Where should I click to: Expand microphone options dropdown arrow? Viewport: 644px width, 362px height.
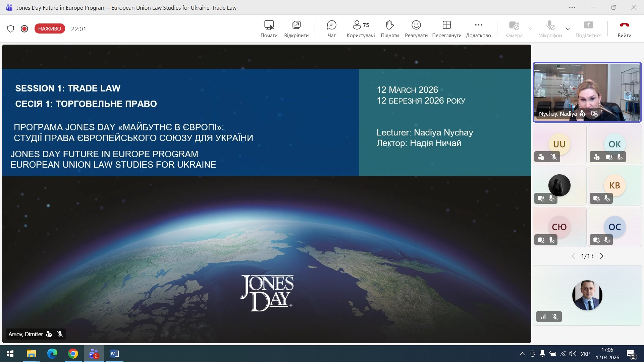point(568,29)
